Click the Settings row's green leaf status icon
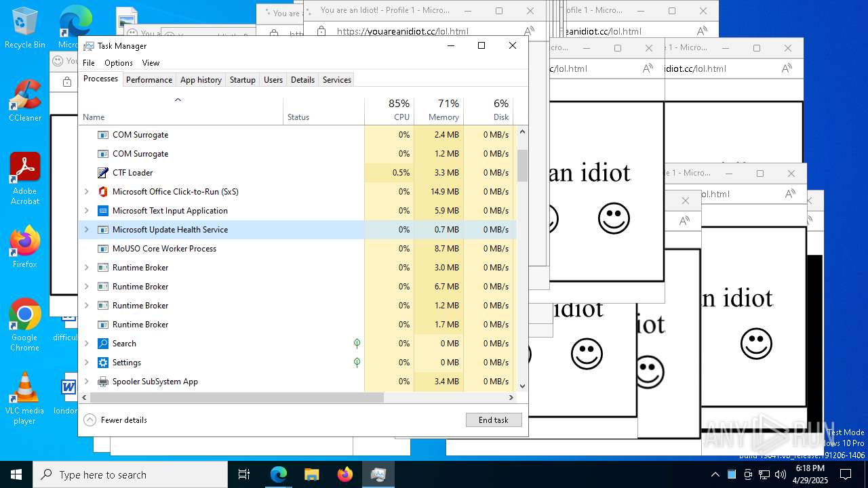 (x=357, y=363)
